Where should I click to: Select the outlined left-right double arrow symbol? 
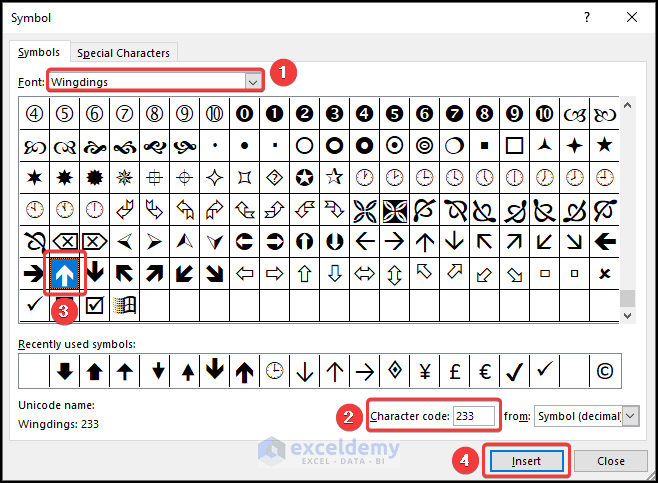(364, 274)
